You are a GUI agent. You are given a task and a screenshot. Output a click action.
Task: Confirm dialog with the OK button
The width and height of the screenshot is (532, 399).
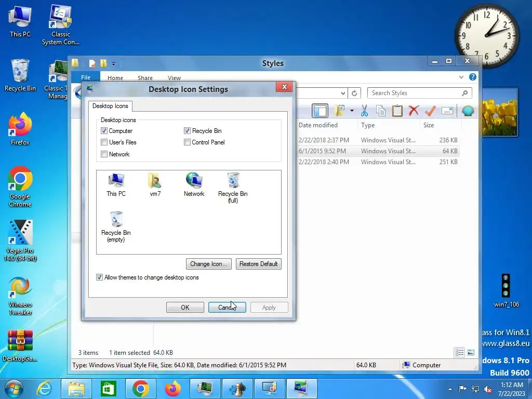click(x=185, y=308)
